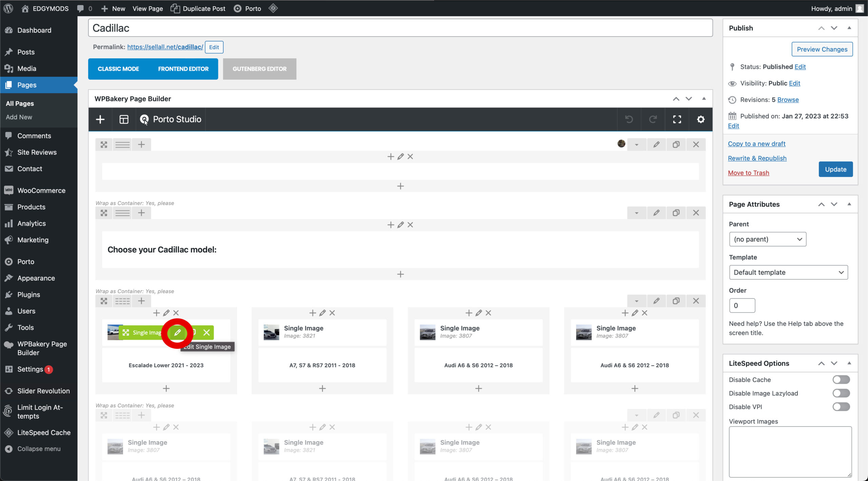Move the Publish panel down
The image size is (868, 481).
tap(834, 28)
